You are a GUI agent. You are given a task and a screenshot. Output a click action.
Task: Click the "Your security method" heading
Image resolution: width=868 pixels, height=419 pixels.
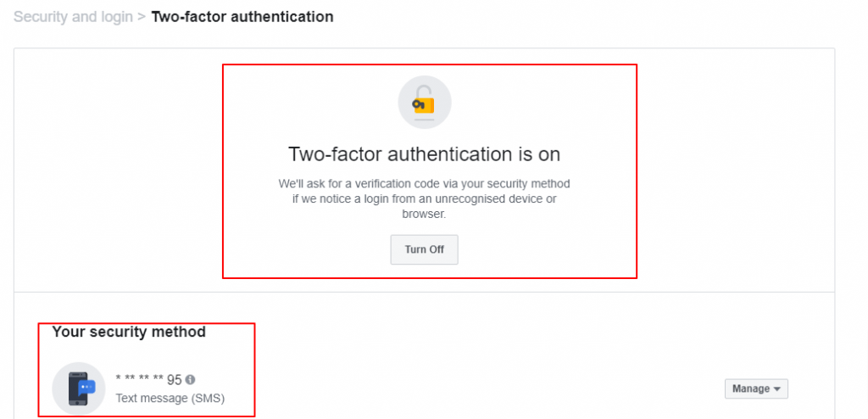129,332
